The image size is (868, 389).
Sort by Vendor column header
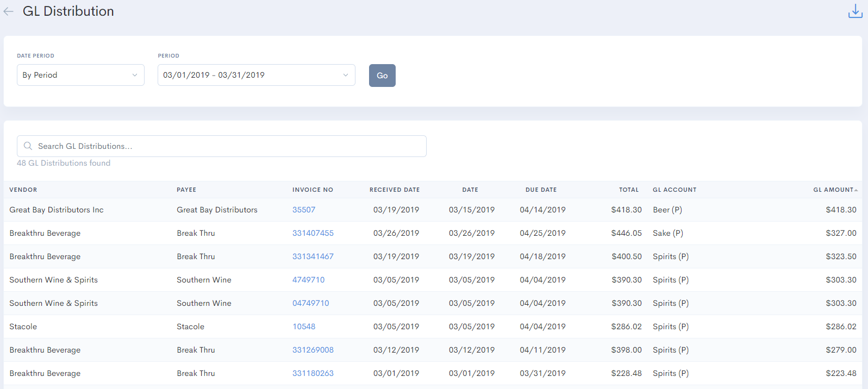[x=23, y=190]
